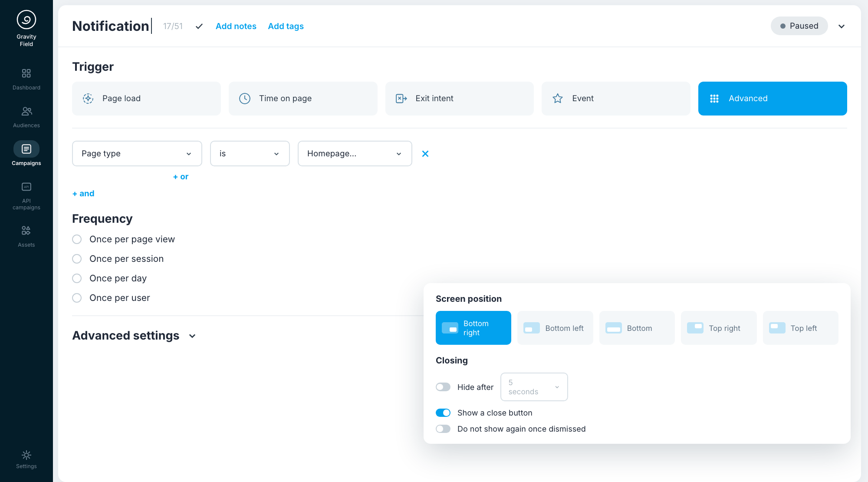Choose the Top right screen position
Viewport: 868px width, 482px height.
tap(719, 328)
